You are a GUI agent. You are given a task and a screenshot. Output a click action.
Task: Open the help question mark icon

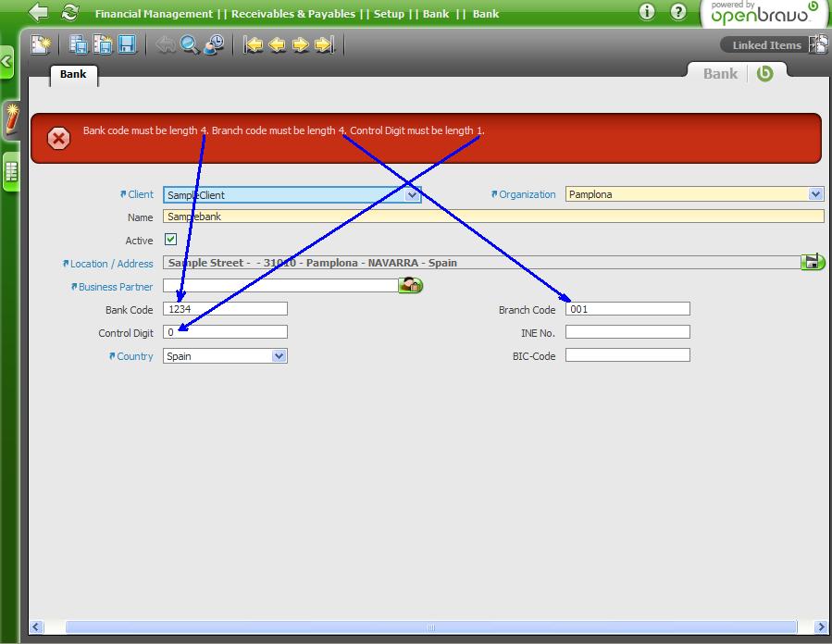tap(678, 12)
